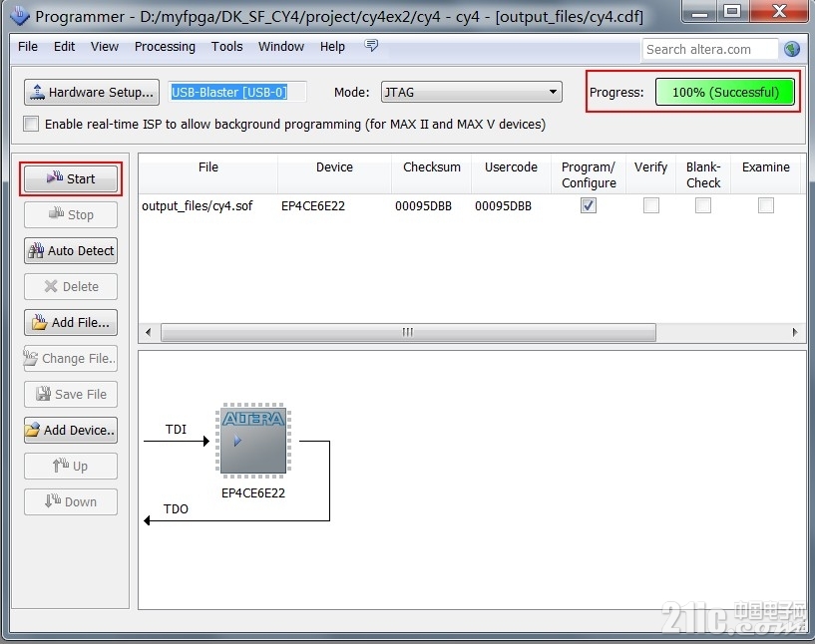Click the TDI label in chain diagram

click(x=176, y=430)
